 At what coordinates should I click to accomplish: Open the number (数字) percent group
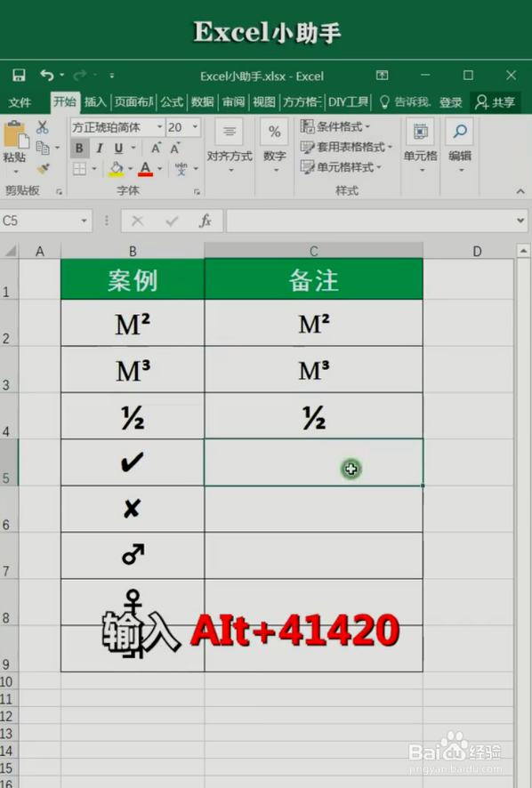(275, 146)
